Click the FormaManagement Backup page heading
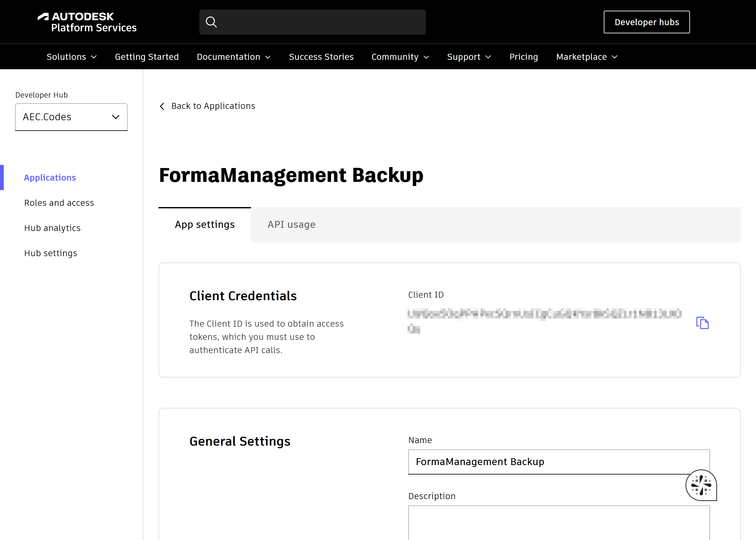The image size is (756, 540). (291, 175)
